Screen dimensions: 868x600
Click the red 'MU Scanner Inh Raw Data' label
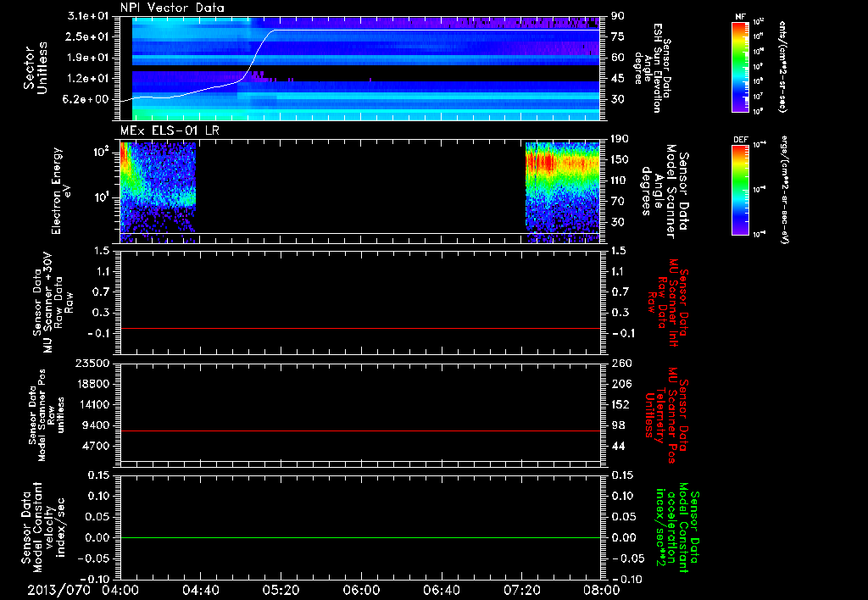(669, 303)
